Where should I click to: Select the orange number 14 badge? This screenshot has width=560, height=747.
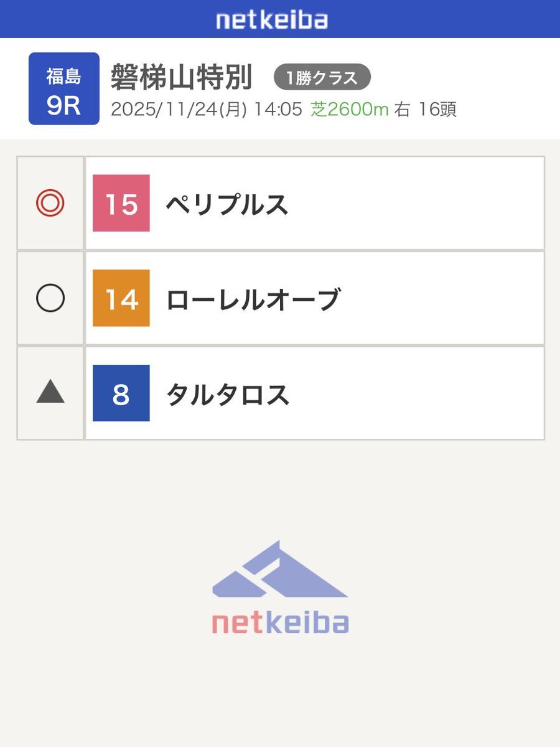(121, 299)
